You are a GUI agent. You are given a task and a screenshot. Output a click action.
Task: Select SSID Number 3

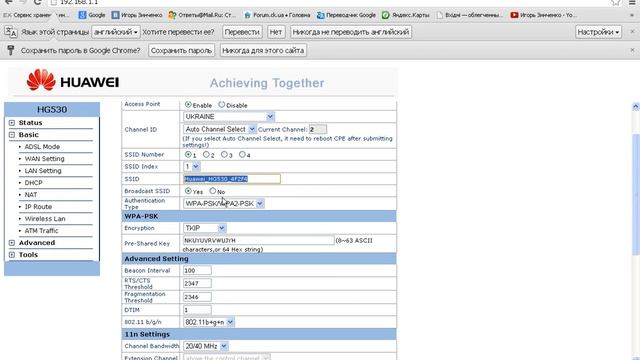(224, 155)
